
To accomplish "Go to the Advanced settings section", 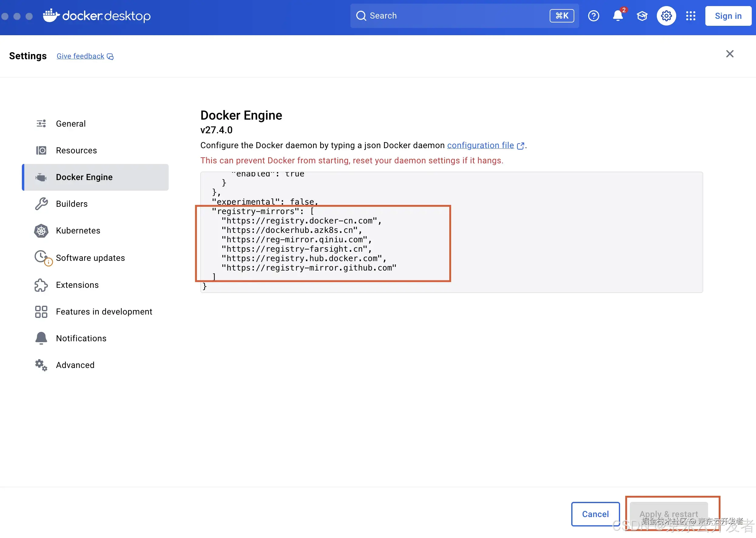I will coord(75,365).
